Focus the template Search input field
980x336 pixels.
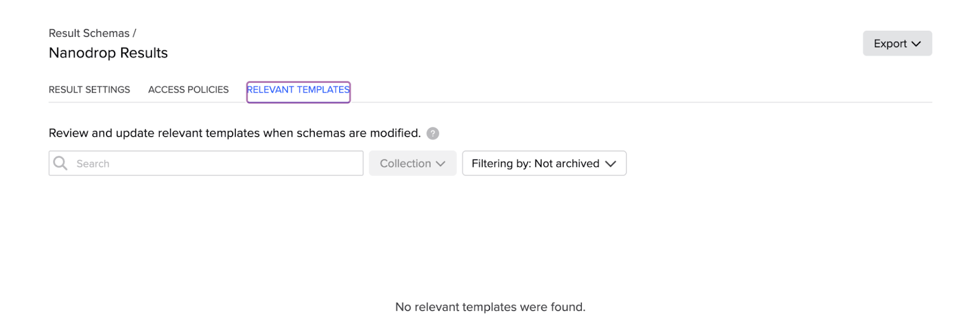(x=214, y=164)
